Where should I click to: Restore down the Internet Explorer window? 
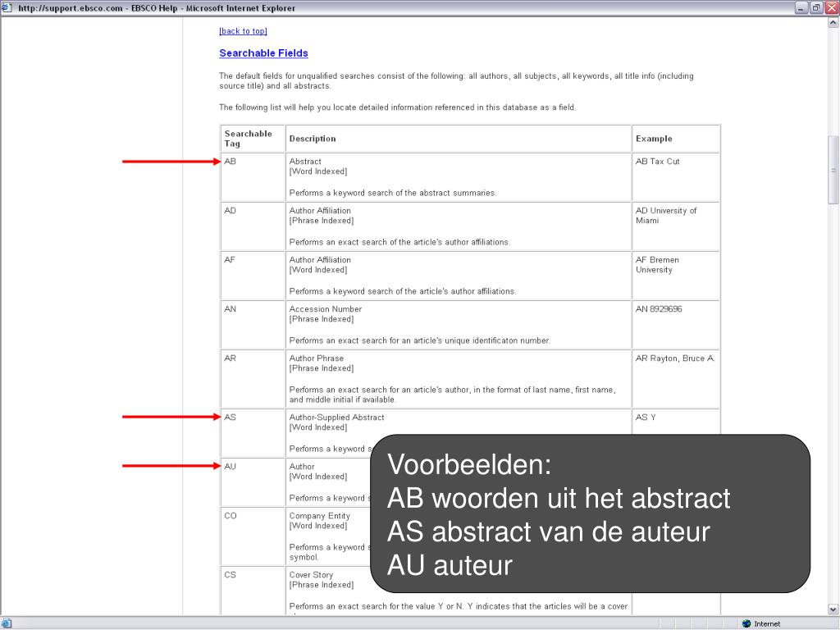(x=816, y=7)
